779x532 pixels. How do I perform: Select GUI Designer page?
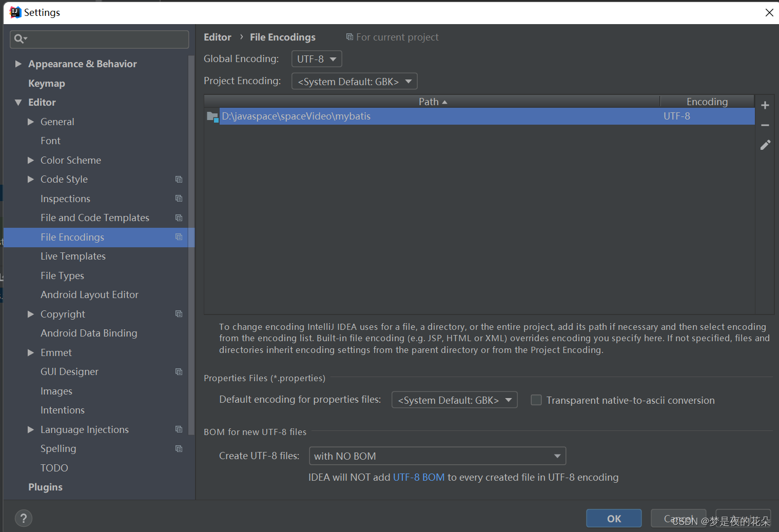tap(69, 372)
